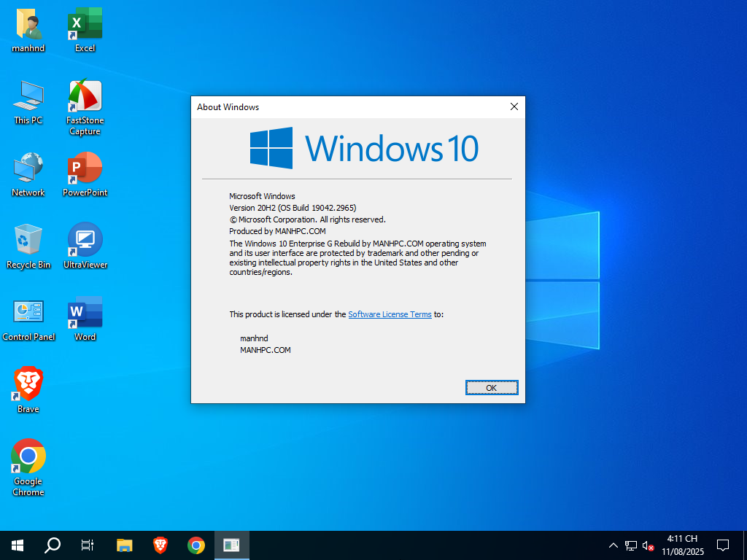Open the Action Center notifications panel
Image resolution: width=747 pixels, height=560 pixels.
[723, 545]
